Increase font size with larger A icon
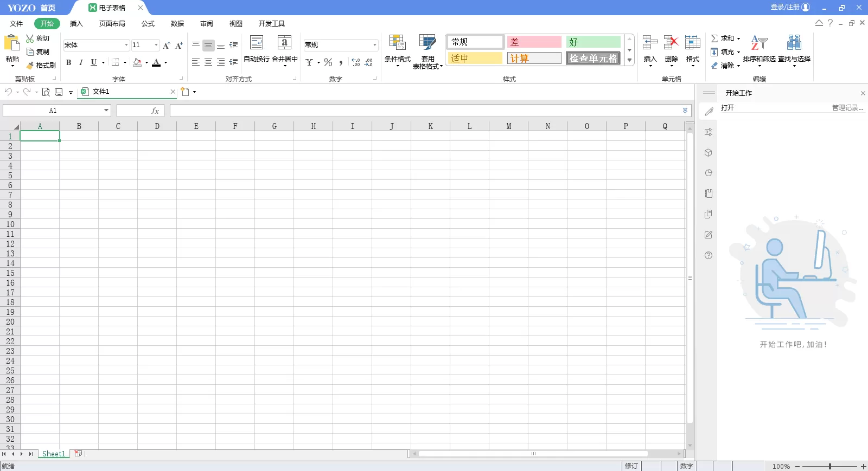Image resolution: width=868 pixels, height=471 pixels. tap(167, 45)
